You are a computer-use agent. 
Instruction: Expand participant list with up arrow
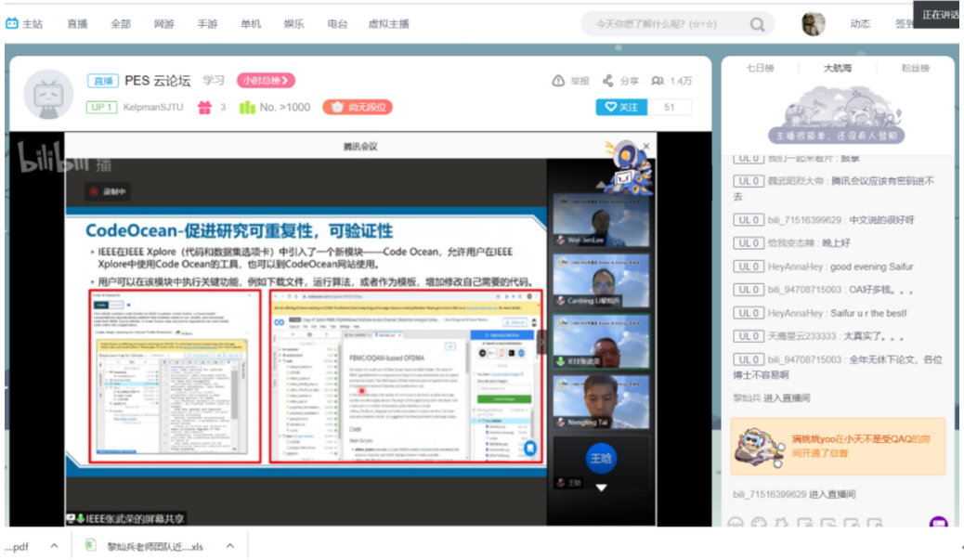(601, 185)
